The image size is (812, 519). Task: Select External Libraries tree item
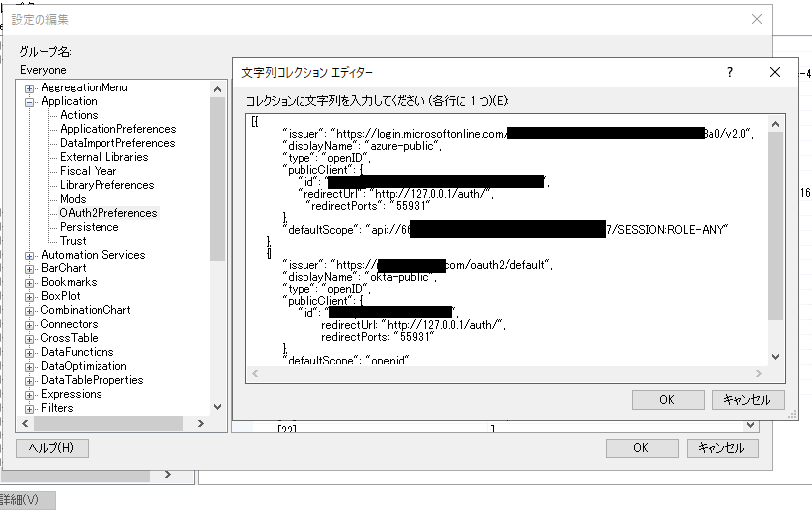(x=104, y=157)
